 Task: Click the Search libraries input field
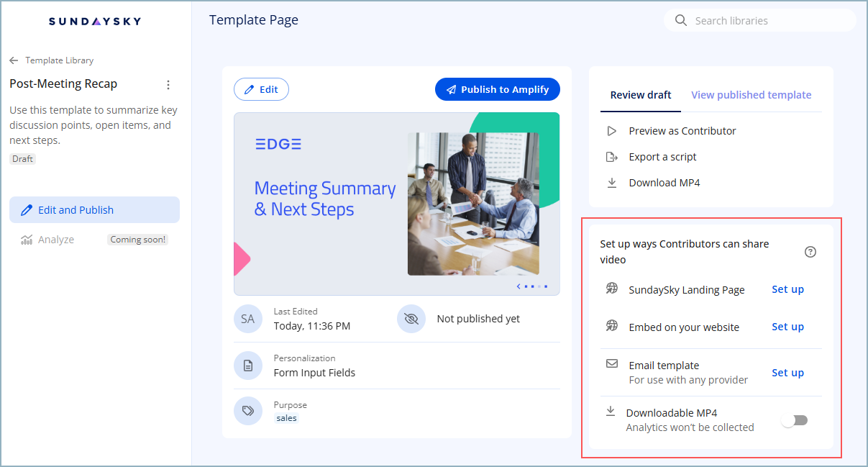(769, 21)
